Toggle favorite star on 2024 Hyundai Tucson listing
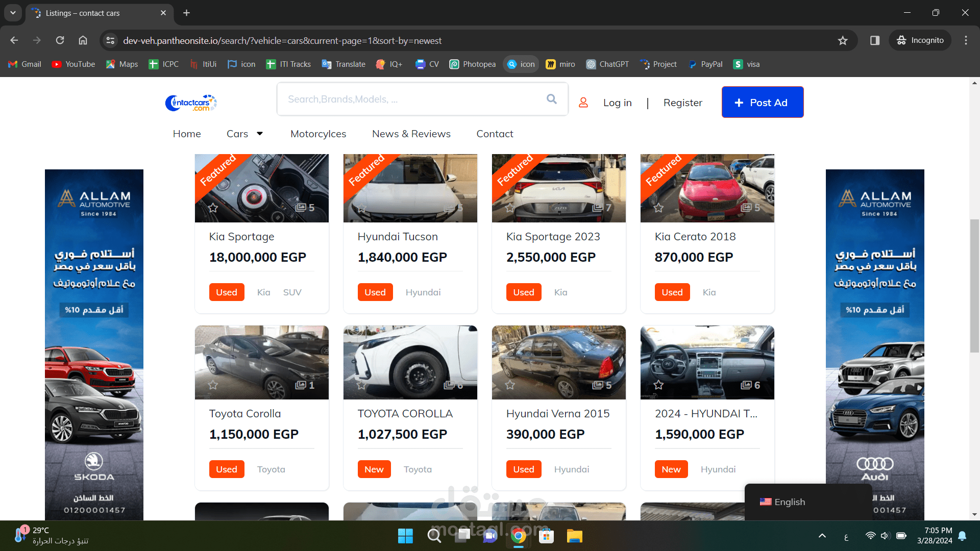The image size is (980, 551). point(659,385)
